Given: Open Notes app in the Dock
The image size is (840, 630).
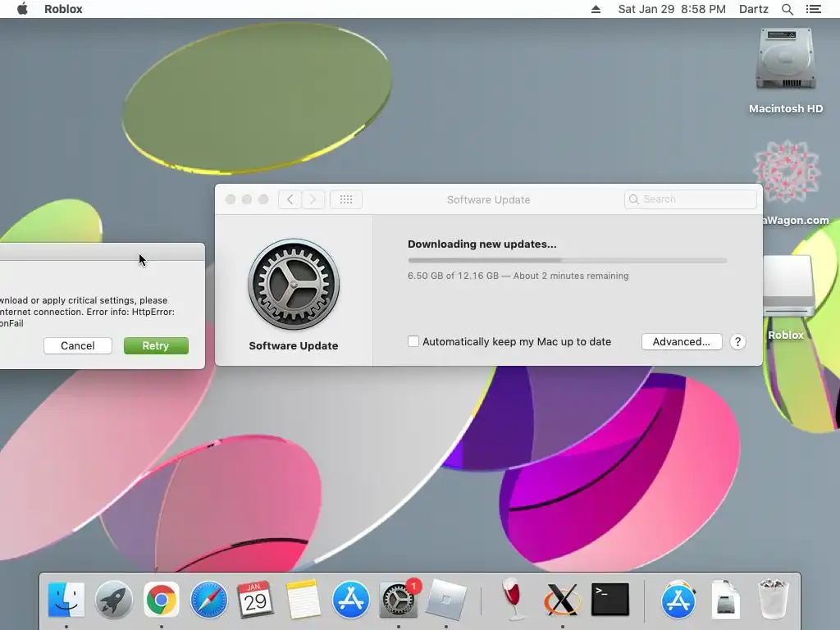Looking at the screenshot, I should pyautogui.click(x=304, y=600).
